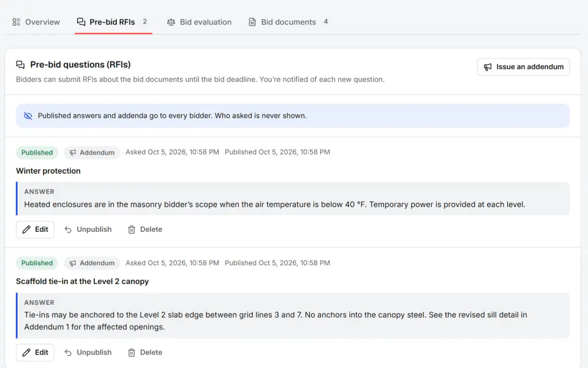Image resolution: width=588 pixels, height=368 pixels.
Task: Click trash icon for Winter protection Delete
Action: pyautogui.click(x=132, y=229)
